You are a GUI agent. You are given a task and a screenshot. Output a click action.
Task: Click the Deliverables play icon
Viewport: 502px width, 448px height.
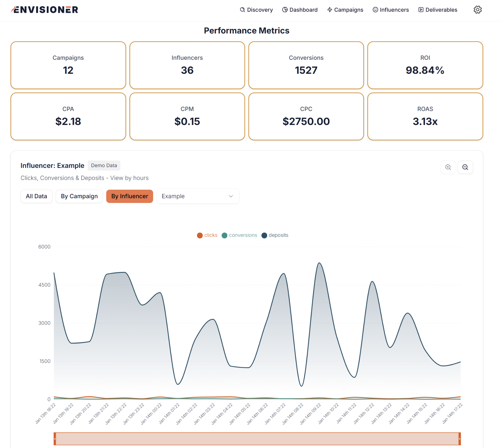[x=421, y=10]
